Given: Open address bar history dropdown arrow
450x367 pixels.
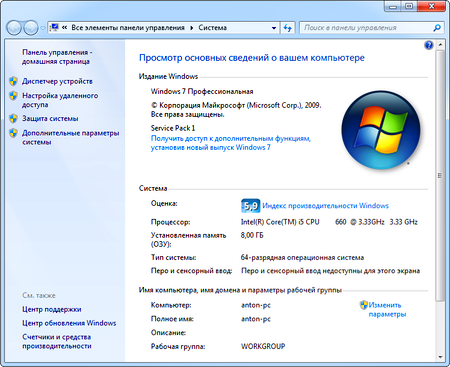Looking at the screenshot, I should [274, 28].
